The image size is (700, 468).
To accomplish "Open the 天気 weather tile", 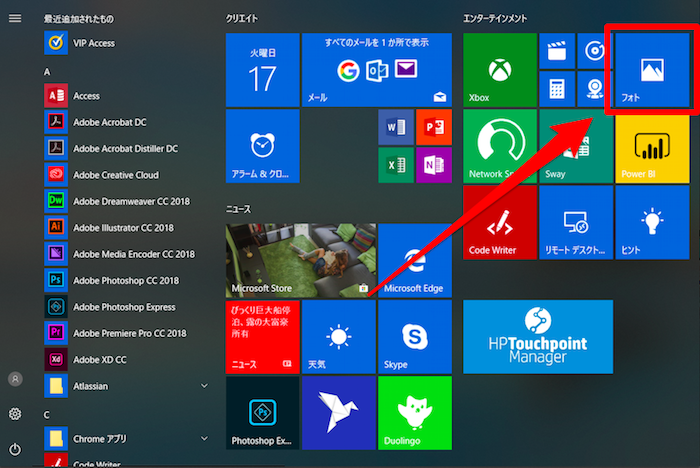I will [338, 337].
